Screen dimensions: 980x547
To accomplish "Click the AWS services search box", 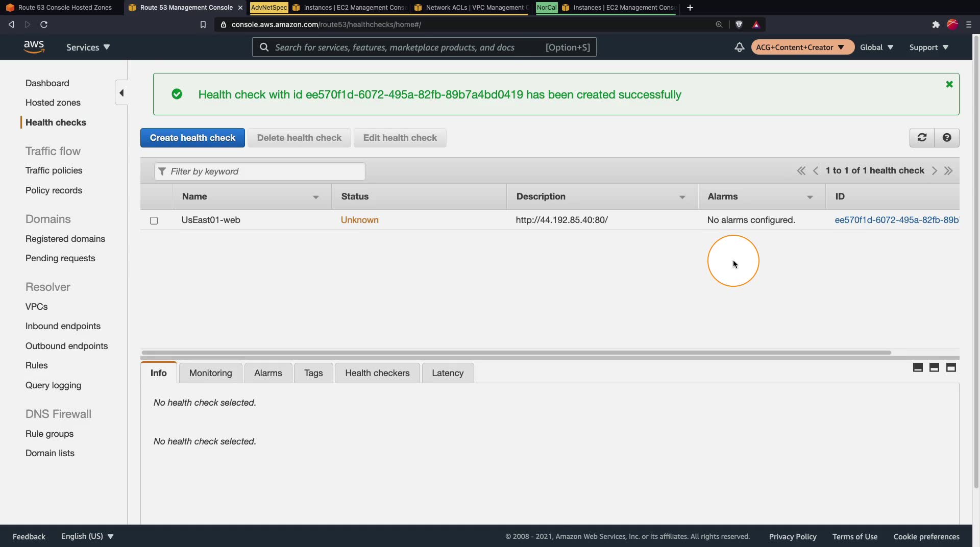I will 424,47.
